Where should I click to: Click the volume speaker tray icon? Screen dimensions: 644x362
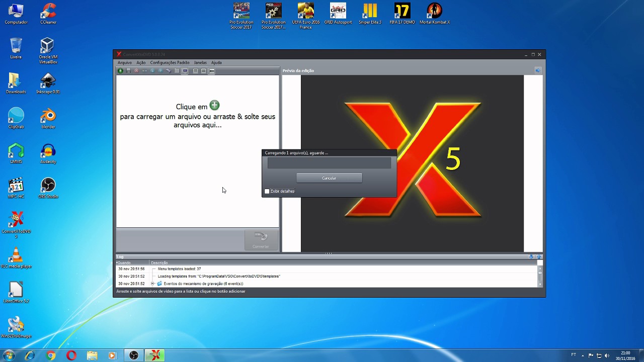pos(607,355)
